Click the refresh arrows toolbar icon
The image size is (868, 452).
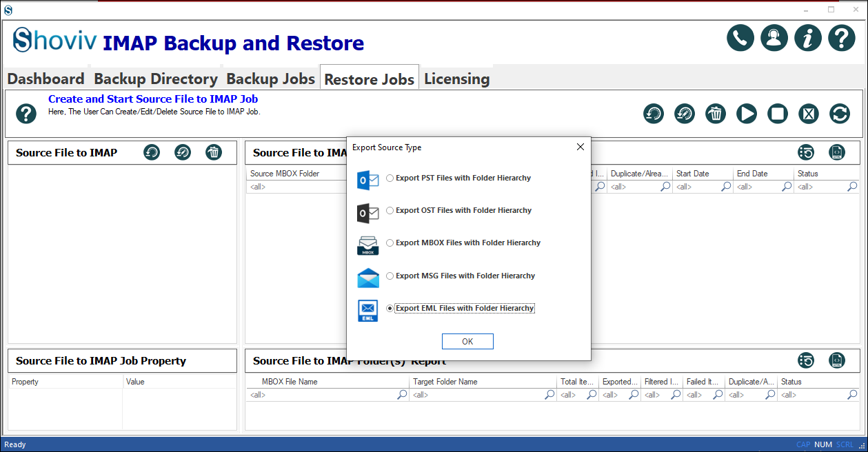pos(840,114)
